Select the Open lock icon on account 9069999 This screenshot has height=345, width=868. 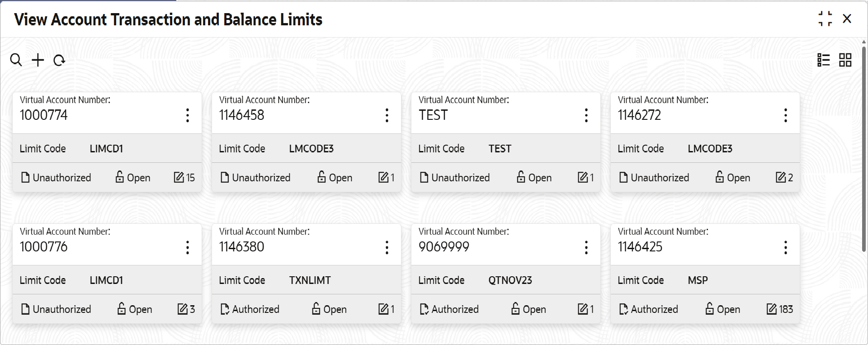click(515, 308)
